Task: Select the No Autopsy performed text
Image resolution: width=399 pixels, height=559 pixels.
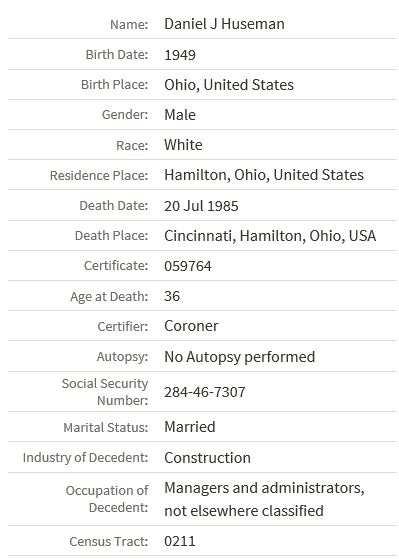Action: pos(240,357)
